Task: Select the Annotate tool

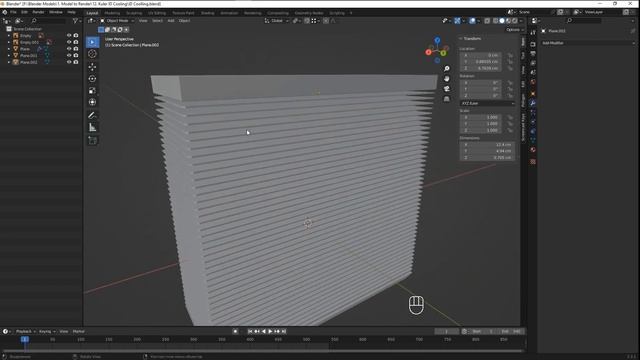Action: pyautogui.click(x=93, y=116)
